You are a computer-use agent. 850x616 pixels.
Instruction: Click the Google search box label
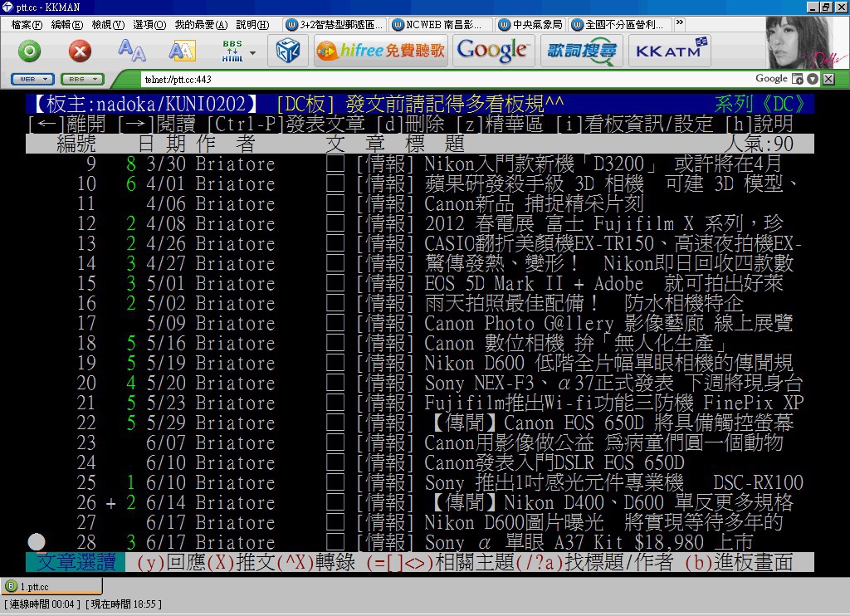click(771, 79)
